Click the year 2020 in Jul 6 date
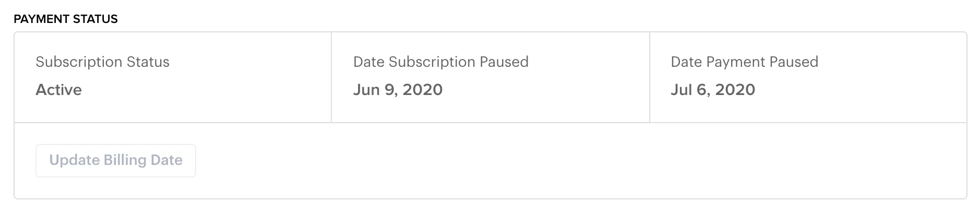Viewport: 980px width, 214px height. [735, 90]
